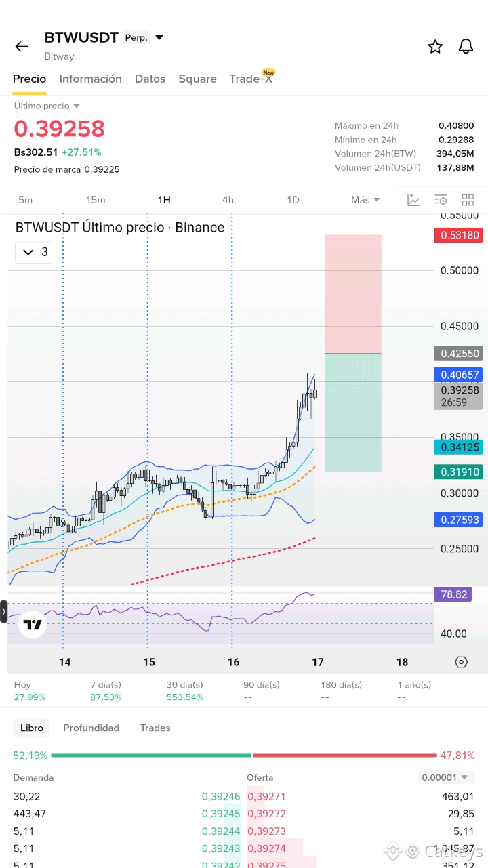
Task: Click the 0.34125 cyan price label
Action: pyautogui.click(x=459, y=447)
